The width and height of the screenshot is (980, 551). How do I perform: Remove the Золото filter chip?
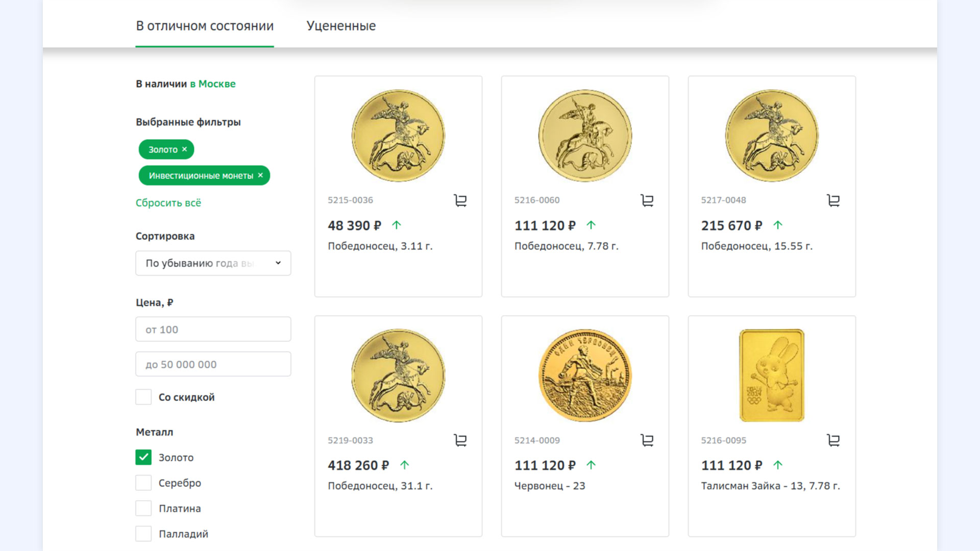[x=185, y=149]
